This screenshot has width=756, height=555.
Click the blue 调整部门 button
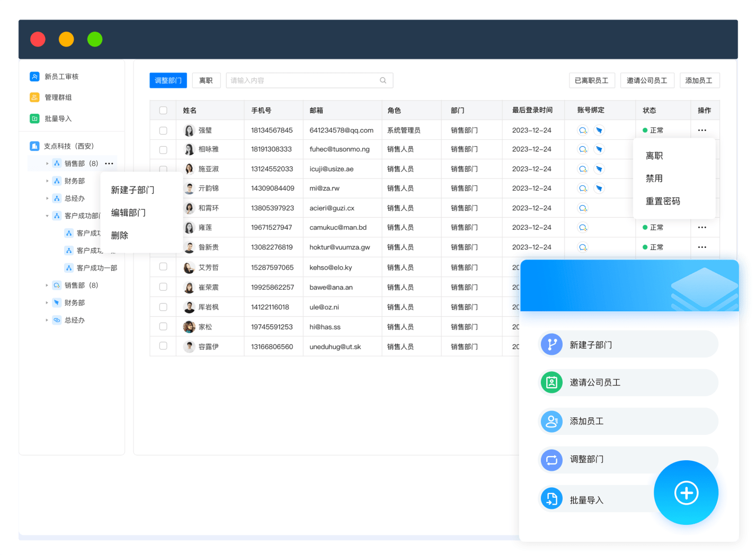pyautogui.click(x=168, y=80)
